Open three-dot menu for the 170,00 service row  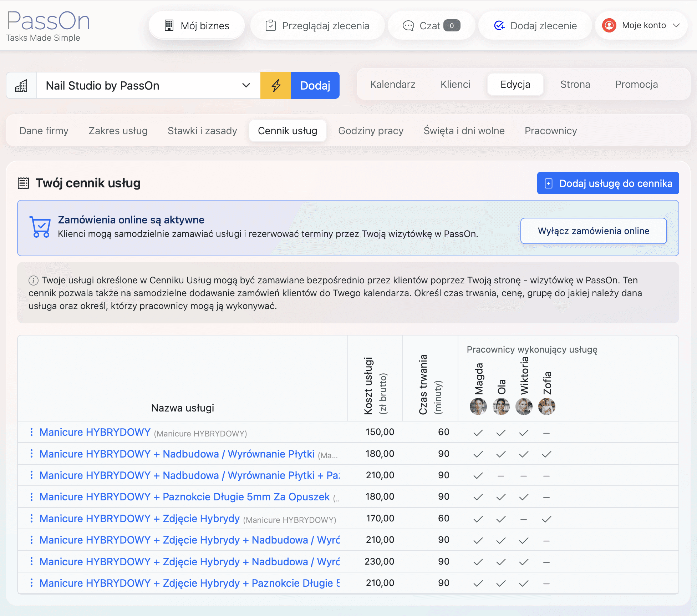(x=31, y=519)
